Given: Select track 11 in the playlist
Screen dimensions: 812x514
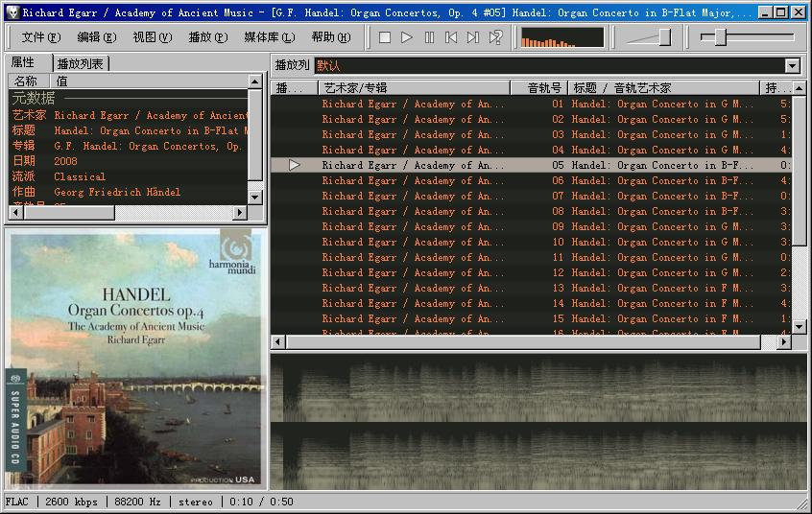Looking at the screenshot, I should pos(532,257).
